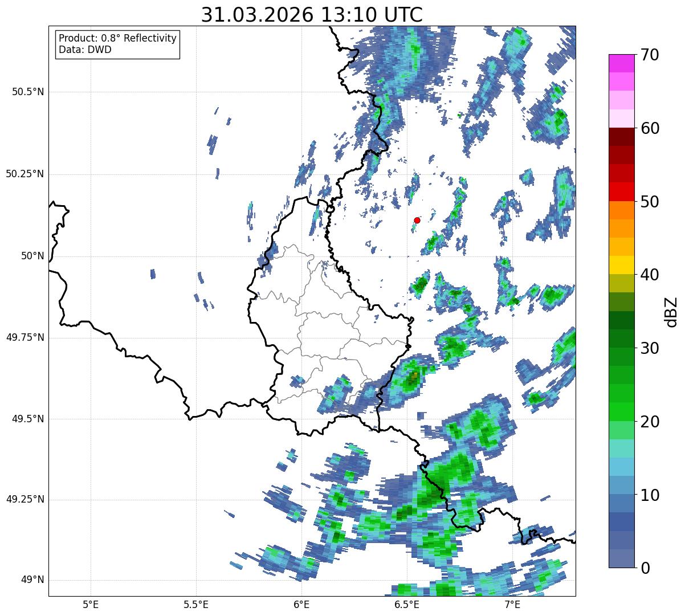
Task: Click the 'Product: 0.8° Reflectivity' label
Action: coord(117,38)
